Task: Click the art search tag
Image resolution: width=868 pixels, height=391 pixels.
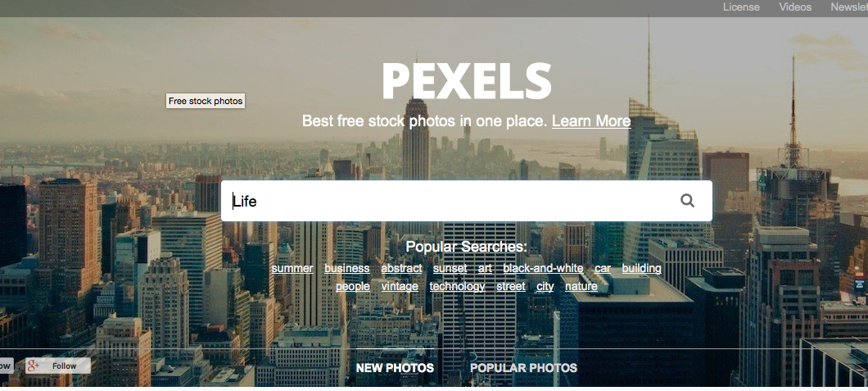Action: point(486,268)
